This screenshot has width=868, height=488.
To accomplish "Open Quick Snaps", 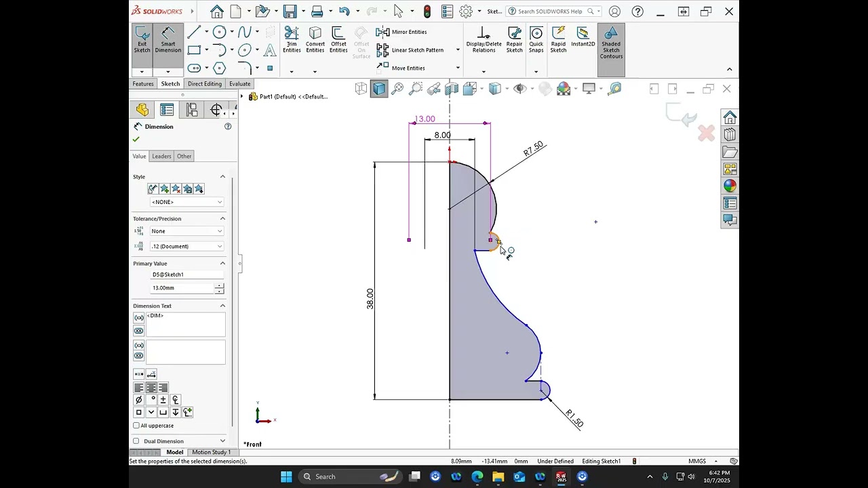I will 536,40.
